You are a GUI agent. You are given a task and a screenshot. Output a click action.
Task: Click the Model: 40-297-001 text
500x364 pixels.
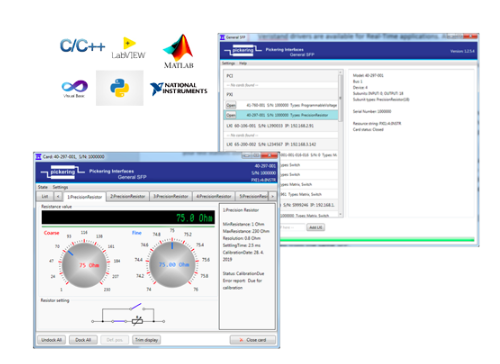(x=368, y=75)
